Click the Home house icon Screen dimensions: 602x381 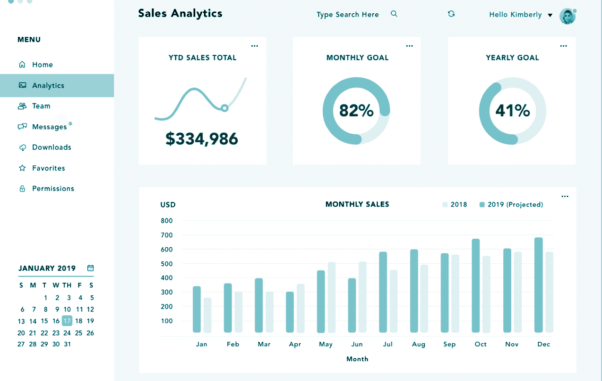[22, 65]
